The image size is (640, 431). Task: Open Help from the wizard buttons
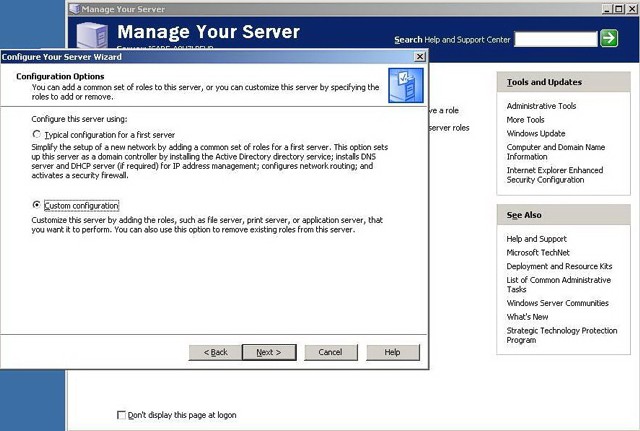[x=392, y=352]
